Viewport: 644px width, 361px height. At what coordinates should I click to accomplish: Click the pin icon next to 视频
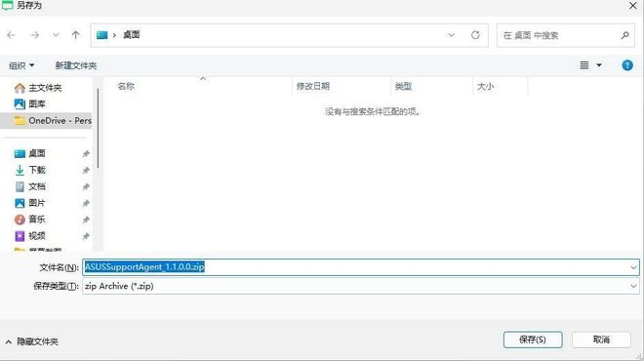pos(86,236)
